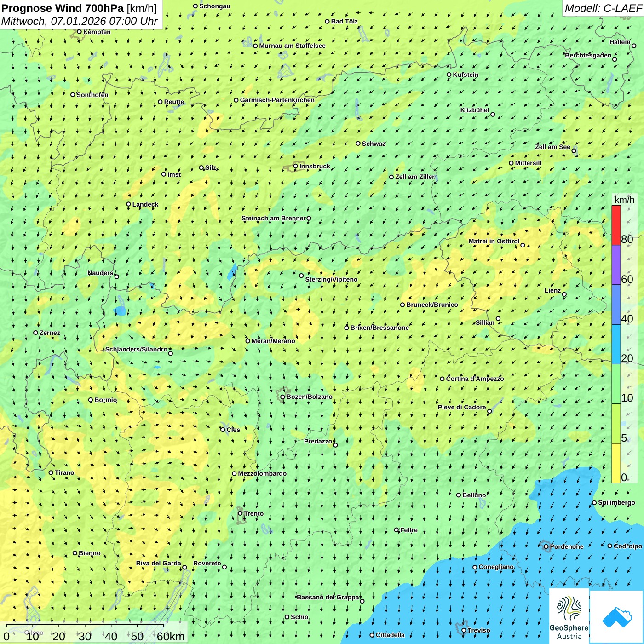Click the 'Steinach am Brenner' label
The image size is (644, 644).
274,218
